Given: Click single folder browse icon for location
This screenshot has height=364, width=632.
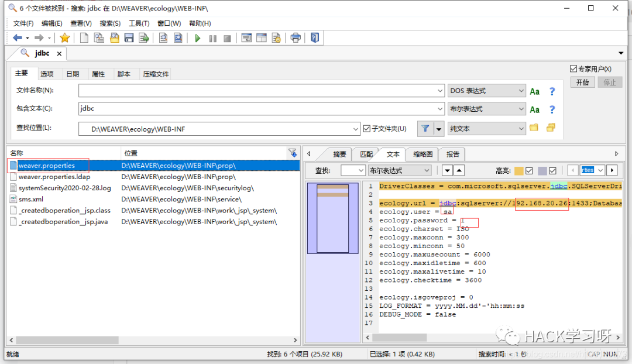Looking at the screenshot, I should tap(534, 128).
